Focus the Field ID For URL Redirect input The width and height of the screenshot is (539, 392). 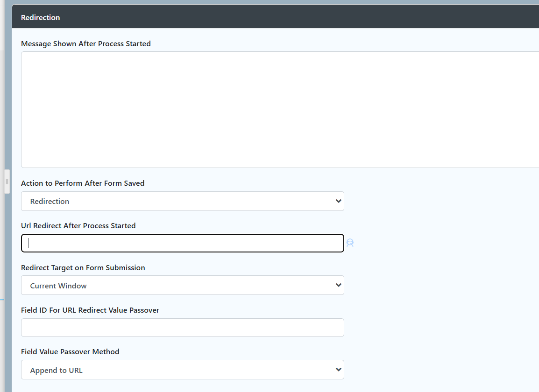(182, 328)
